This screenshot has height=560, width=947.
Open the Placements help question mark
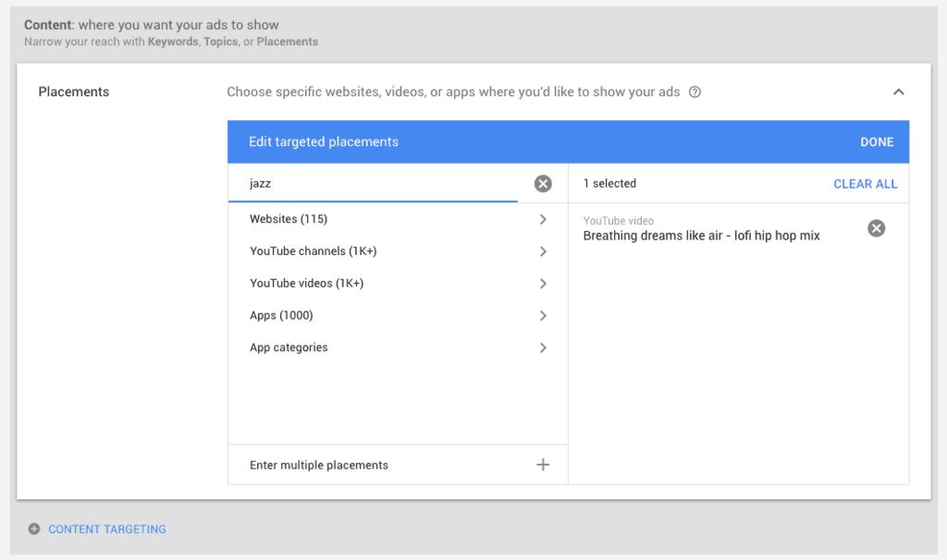click(x=695, y=91)
